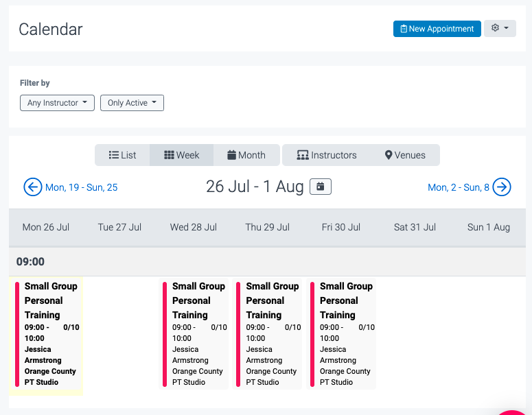This screenshot has height=415, width=532.
Task: Switch to Venues view
Action: pyautogui.click(x=405, y=155)
